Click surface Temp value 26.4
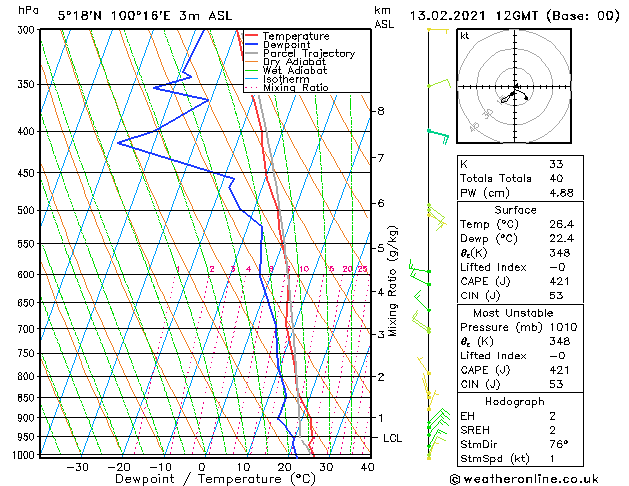This screenshot has width=629, height=486. click(561, 224)
